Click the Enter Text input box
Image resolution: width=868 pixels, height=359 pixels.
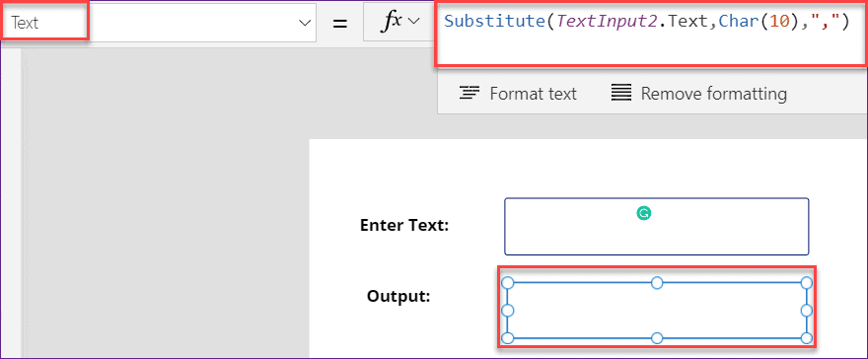click(656, 226)
